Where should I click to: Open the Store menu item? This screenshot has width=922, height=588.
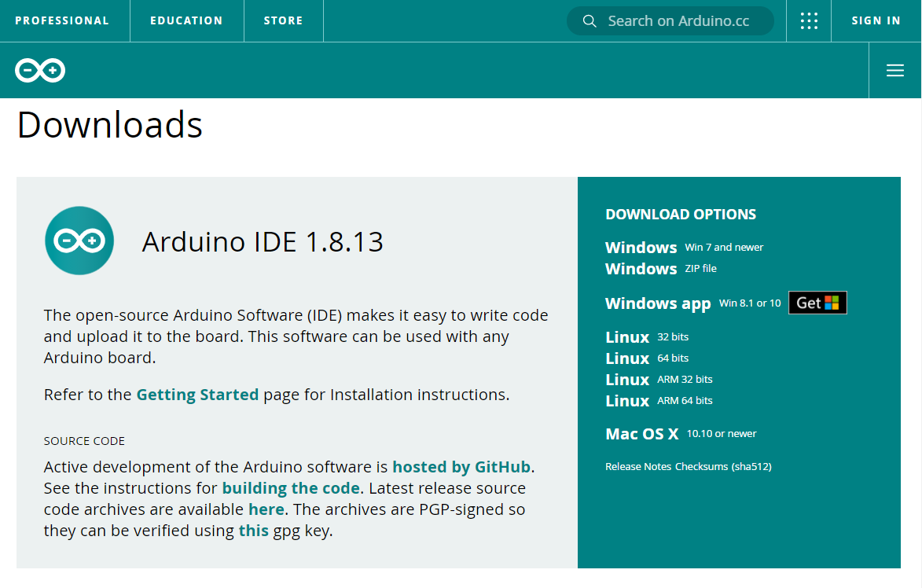pyautogui.click(x=284, y=20)
